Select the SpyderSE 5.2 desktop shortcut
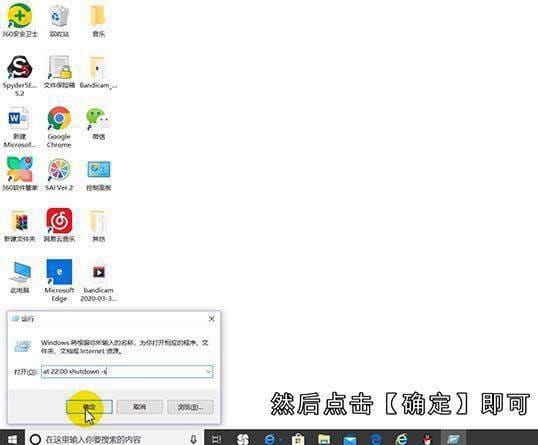The image size is (538, 445). pyautogui.click(x=20, y=75)
